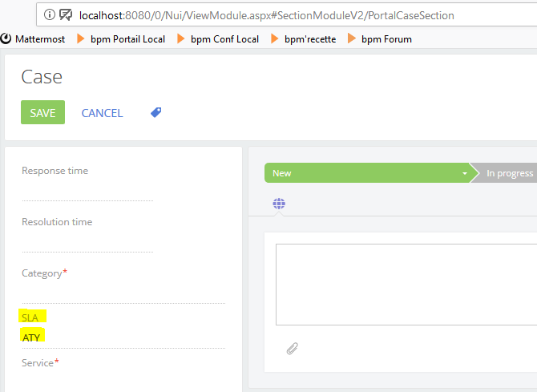Select the In progress stage
The height and width of the screenshot is (392, 537).
click(503, 172)
